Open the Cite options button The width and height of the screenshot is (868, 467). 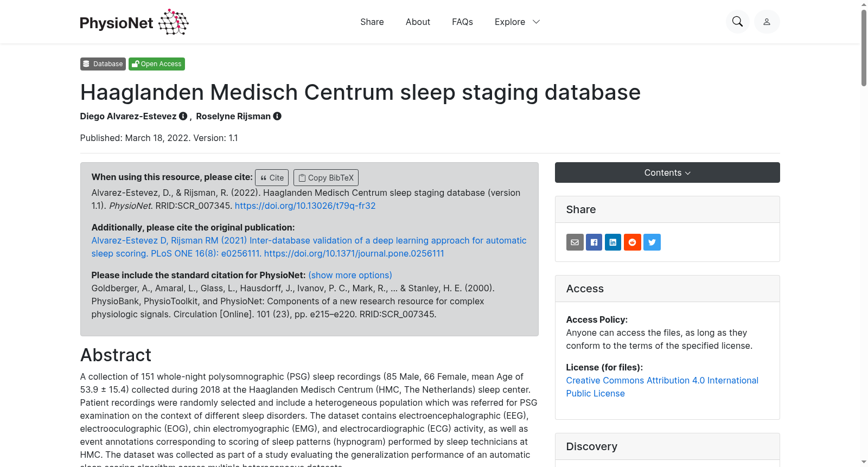272,178
